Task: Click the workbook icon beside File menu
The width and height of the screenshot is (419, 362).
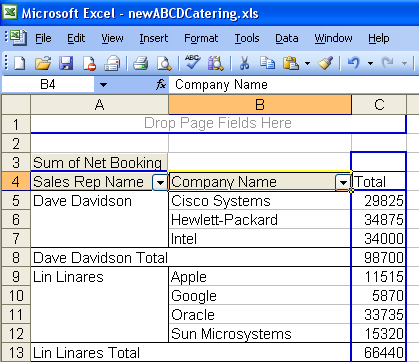Action: [x=18, y=38]
